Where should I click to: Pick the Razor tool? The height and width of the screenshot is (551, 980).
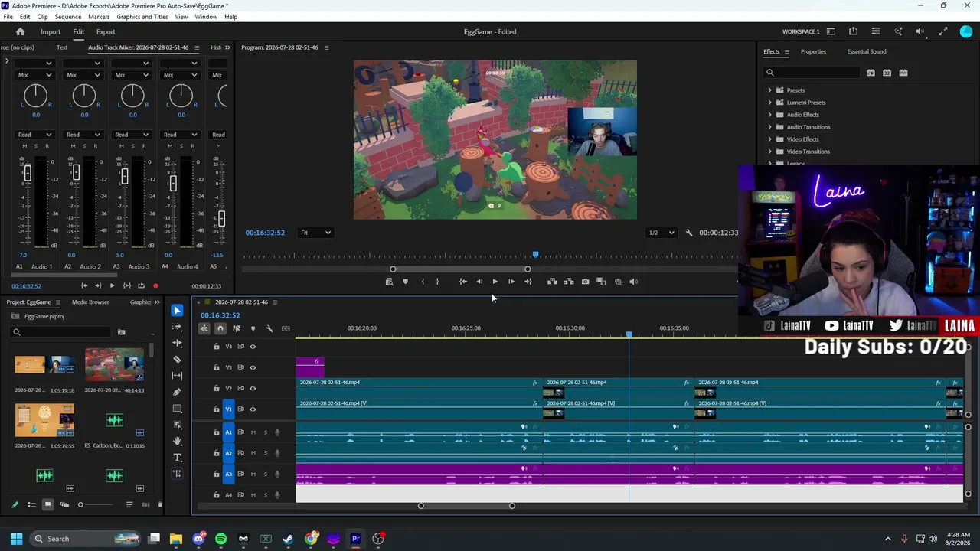coord(178,359)
